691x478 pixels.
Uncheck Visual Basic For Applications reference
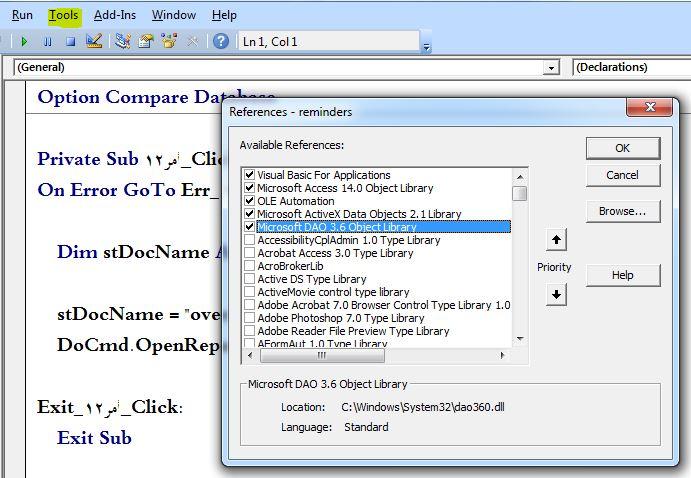coord(249,175)
